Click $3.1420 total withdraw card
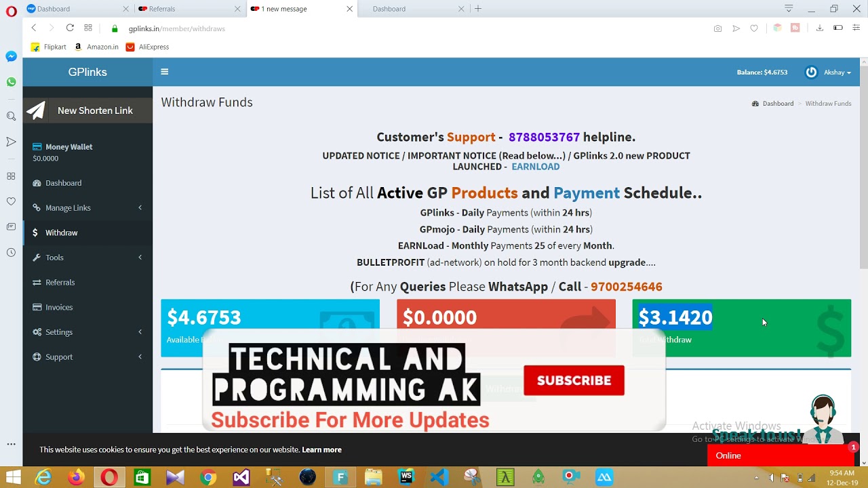Viewport: 868px width, 488px height. pos(741,328)
